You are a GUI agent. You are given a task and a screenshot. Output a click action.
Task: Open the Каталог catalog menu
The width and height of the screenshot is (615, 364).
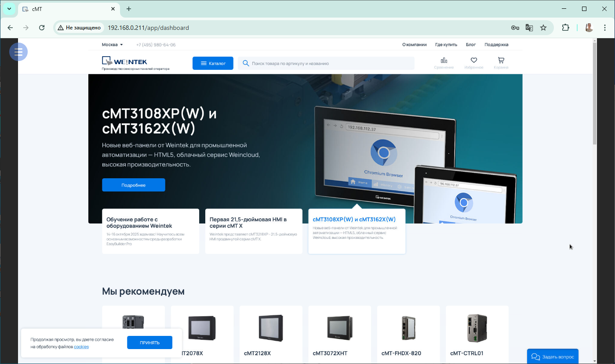click(213, 63)
